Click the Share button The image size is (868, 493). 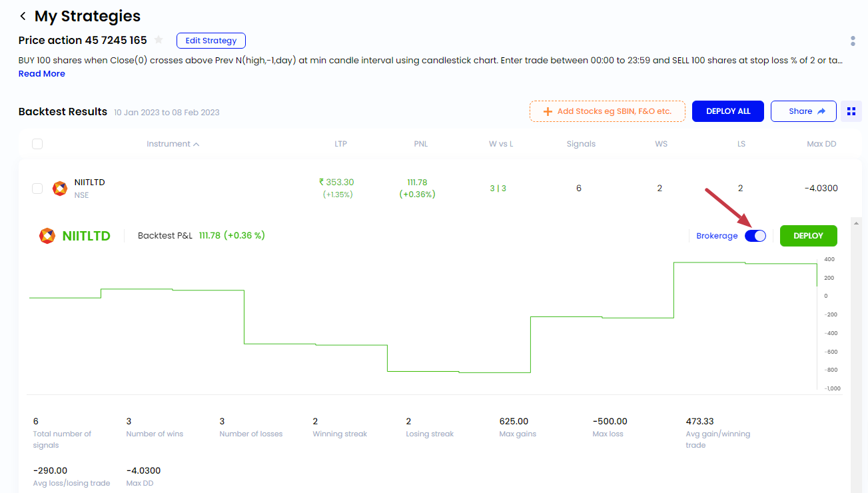[803, 111]
